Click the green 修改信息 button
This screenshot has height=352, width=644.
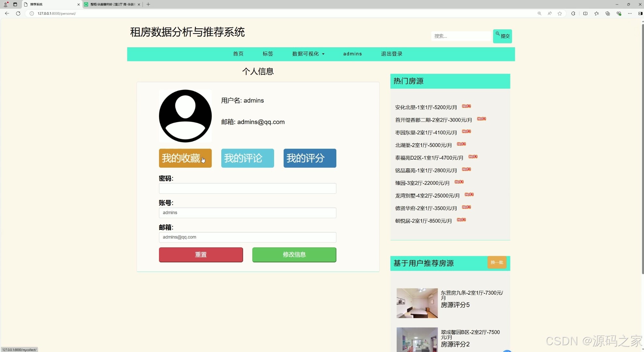294,255
